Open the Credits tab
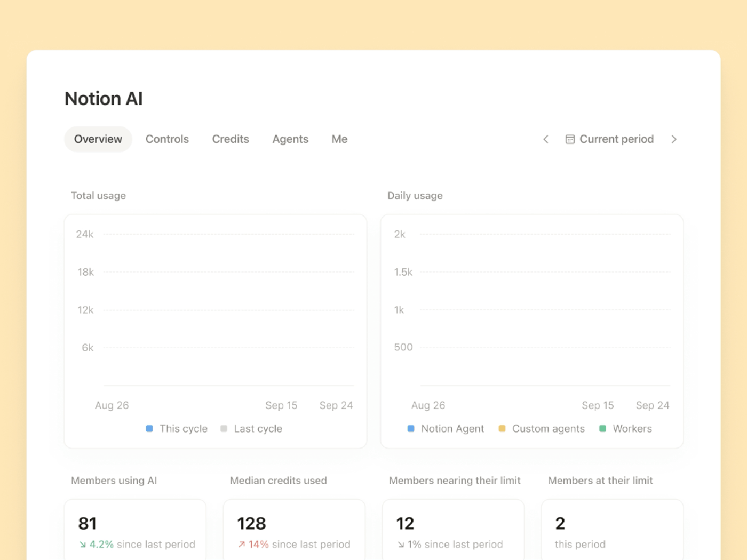Screen dimensions: 747x560 point(231,139)
